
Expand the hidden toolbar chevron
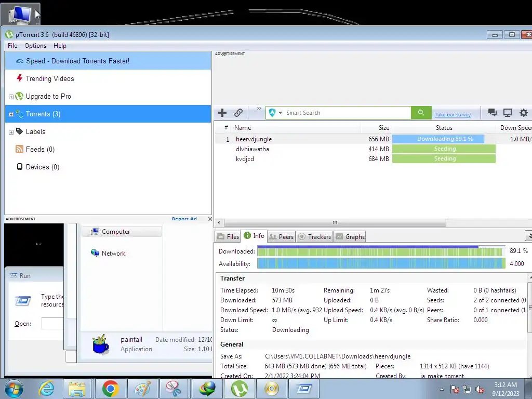tap(259, 109)
